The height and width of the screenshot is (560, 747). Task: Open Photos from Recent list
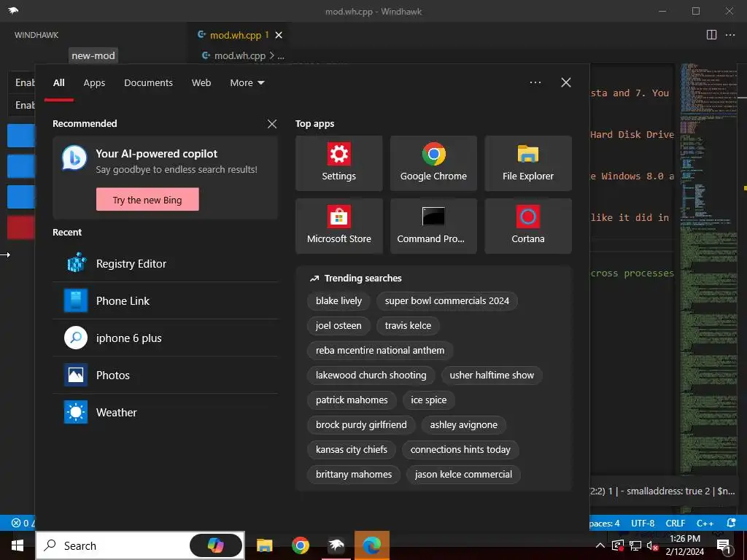click(x=166, y=376)
